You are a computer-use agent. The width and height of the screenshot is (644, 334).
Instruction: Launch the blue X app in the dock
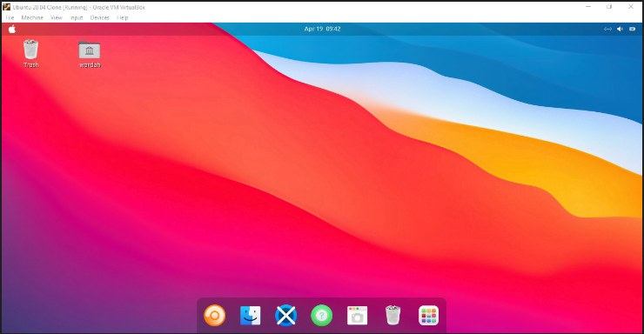285,316
